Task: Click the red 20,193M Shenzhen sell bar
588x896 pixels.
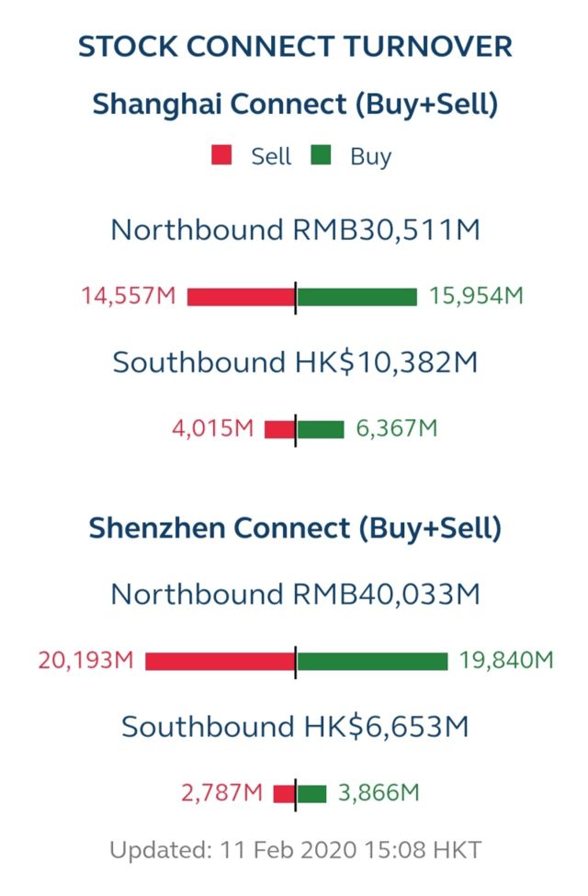Action: pos(220,662)
